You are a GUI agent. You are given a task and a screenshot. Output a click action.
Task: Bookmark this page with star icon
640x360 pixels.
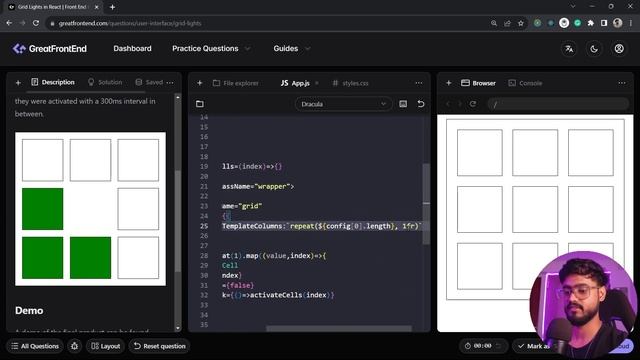click(521, 23)
